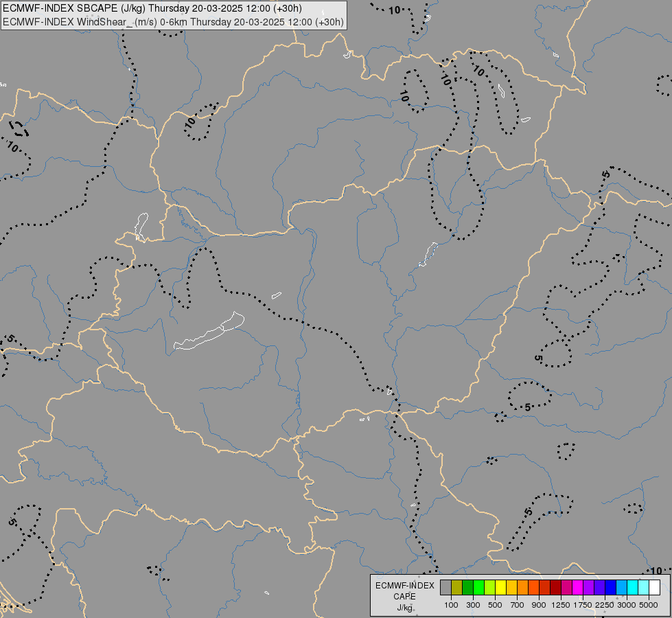
Task: Click the legend label "3000"
Action: click(x=627, y=605)
